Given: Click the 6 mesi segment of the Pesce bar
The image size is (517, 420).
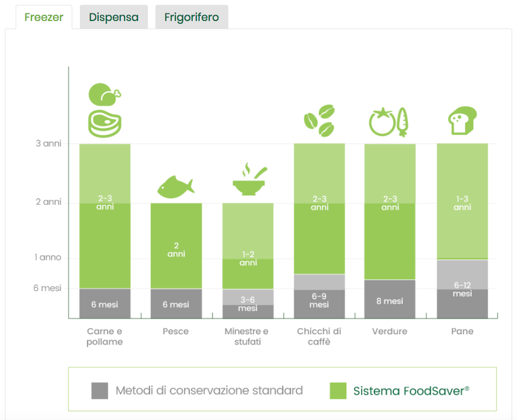Looking at the screenshot, I should 175,302.
